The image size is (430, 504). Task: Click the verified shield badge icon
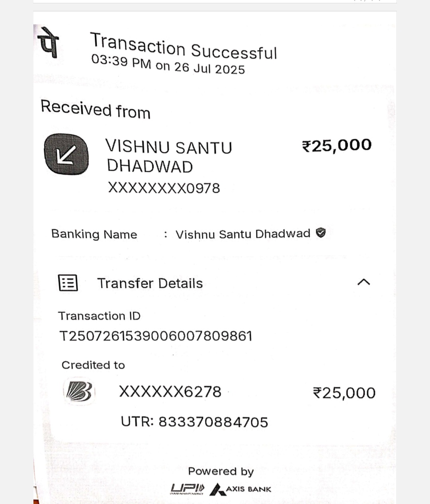pyautogui.click(x=321, y=233)
